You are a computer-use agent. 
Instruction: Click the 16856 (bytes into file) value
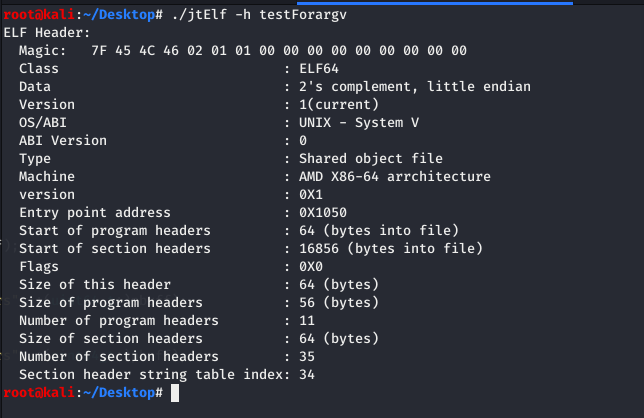click(385, 248)
